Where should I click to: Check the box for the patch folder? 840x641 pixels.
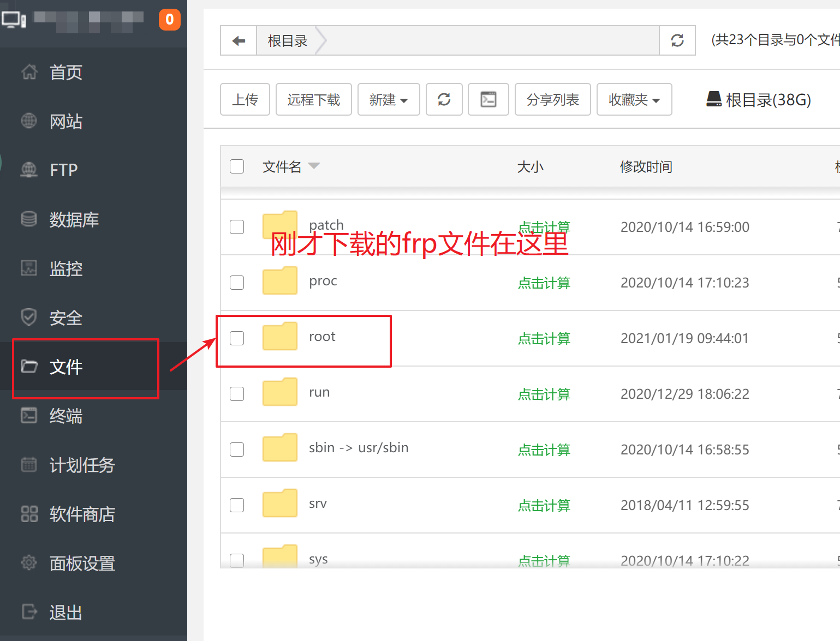(237, 227)
